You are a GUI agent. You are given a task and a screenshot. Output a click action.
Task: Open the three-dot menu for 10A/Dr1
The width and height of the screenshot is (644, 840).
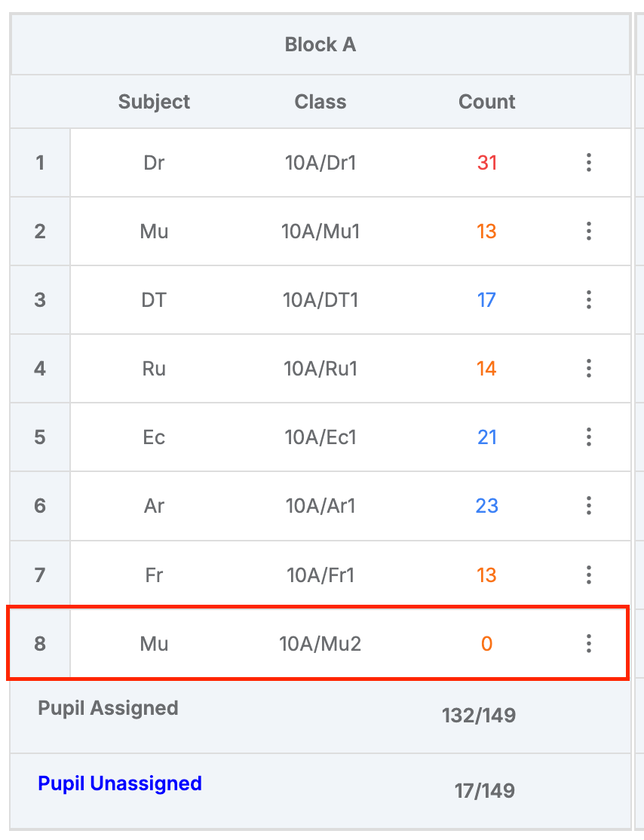[x=589, y=163]
